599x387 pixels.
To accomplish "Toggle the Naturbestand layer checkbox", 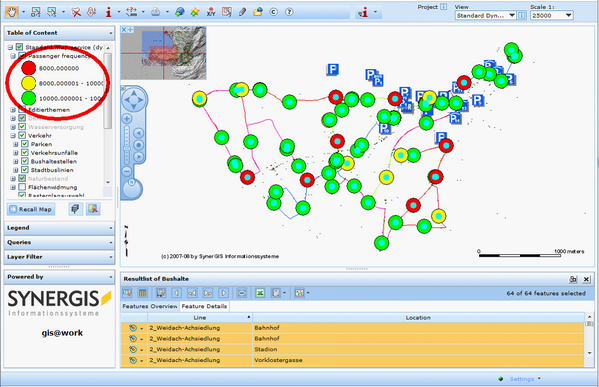I will coord(22,178).
